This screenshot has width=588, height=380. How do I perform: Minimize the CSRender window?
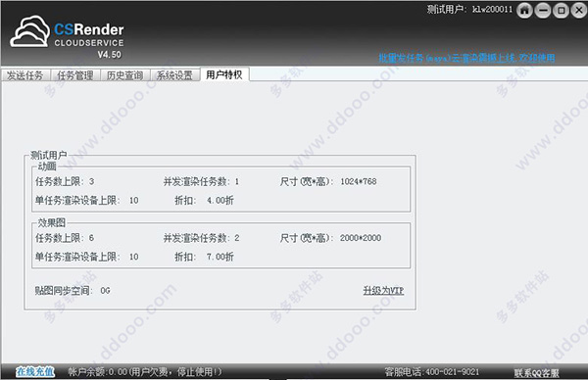pos(543,11)
